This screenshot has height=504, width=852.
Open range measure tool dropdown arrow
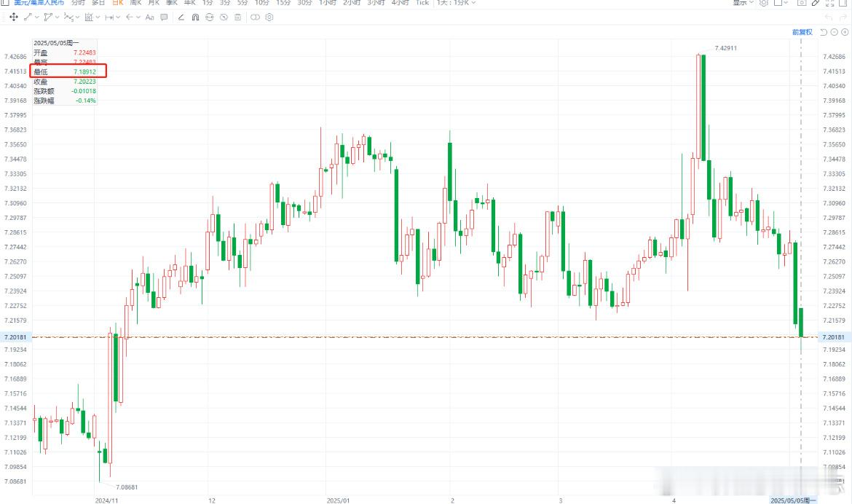tap(118, 17)
